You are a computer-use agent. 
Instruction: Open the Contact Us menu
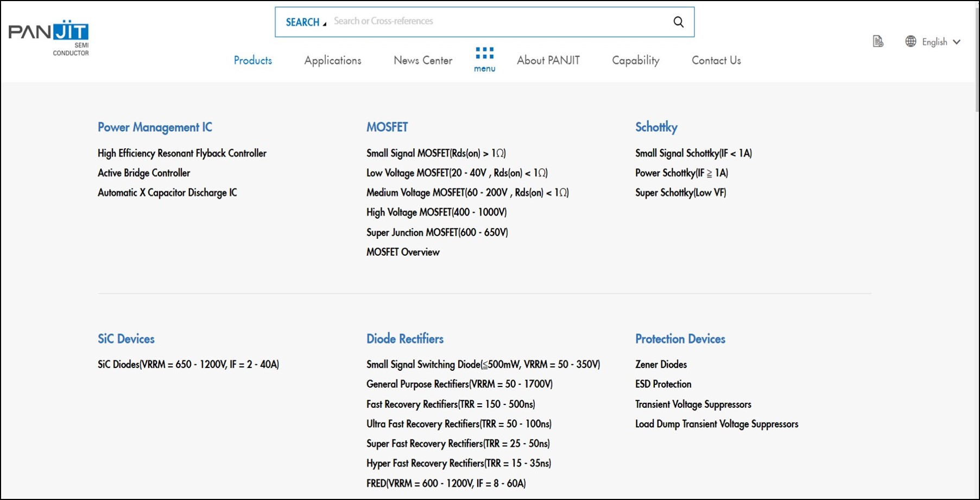(x=716, y=60)
